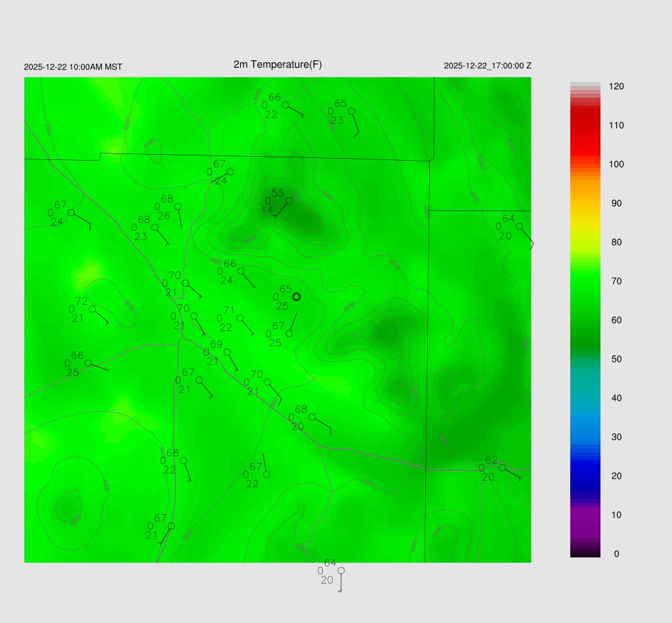Image resolution: width=672 pixels, height=623 pixels.
Task: Click the 55°F station circle marker
Action: tap(289, 201)
